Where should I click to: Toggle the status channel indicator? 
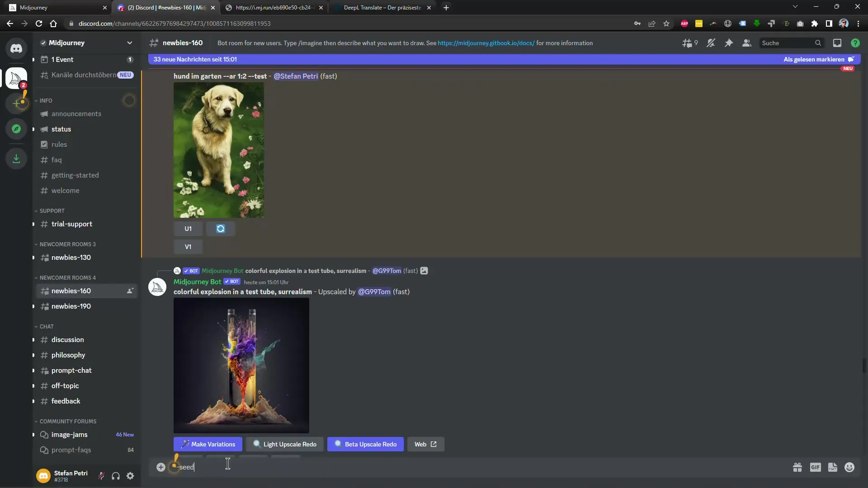coord(33,129)
